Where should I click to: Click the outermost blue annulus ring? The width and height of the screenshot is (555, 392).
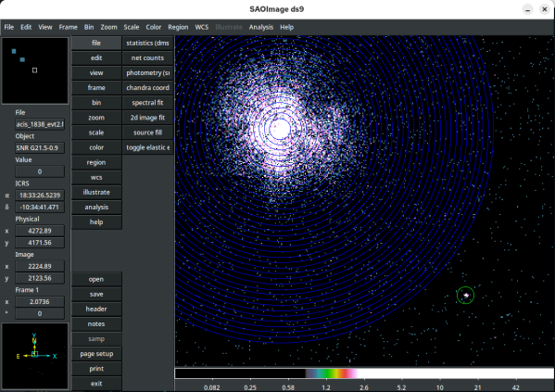(x=494, y=129)
